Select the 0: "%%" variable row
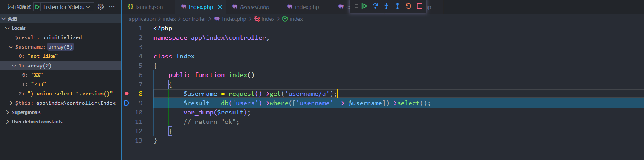 (x=61, y=75)
